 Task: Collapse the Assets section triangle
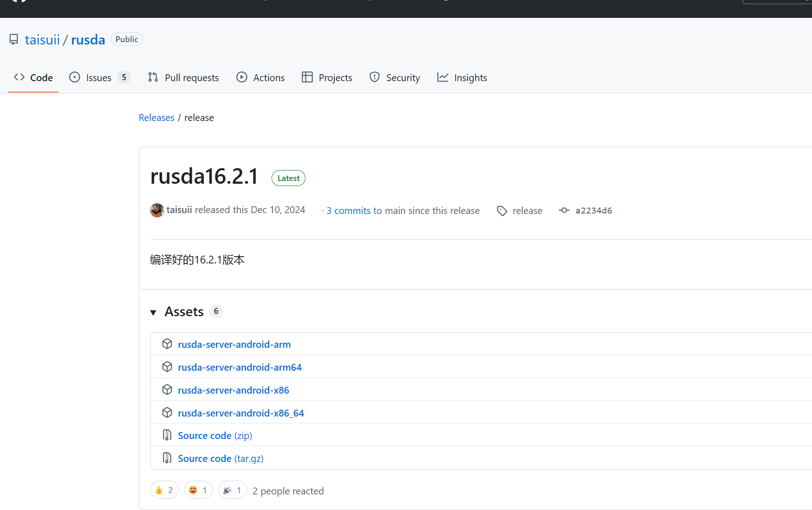[153, 313]
